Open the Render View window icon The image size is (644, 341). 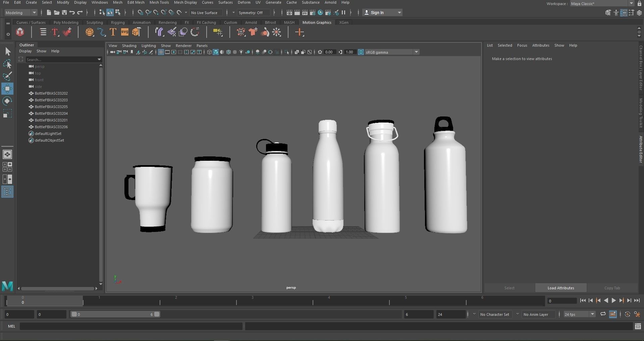click(x=289, y=13)
